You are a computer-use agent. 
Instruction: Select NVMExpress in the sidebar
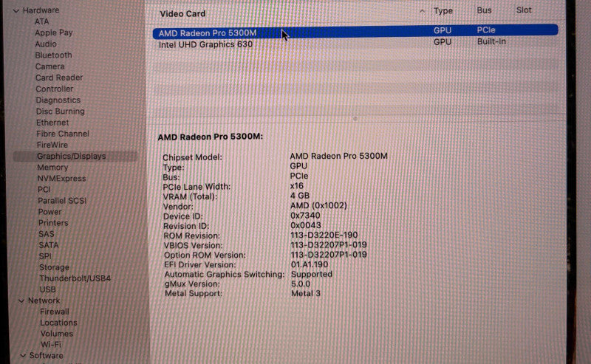[61, 179]
